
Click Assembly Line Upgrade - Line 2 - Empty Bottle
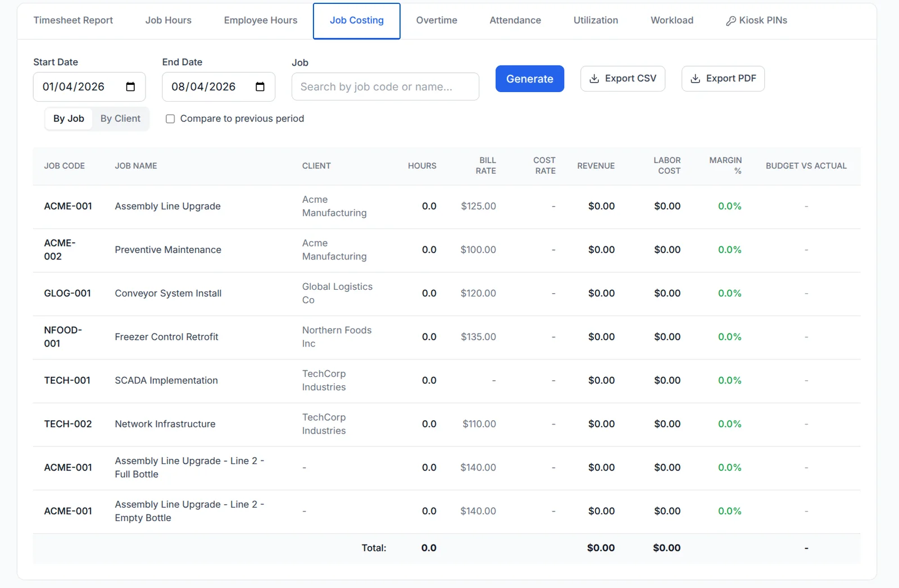[x=189, y=511]
